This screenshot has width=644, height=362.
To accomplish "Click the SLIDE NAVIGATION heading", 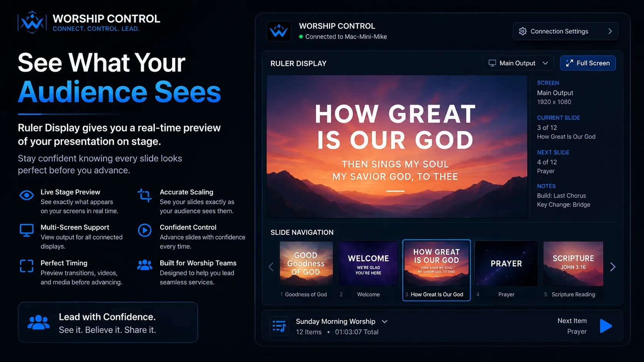I will point(302,232).
